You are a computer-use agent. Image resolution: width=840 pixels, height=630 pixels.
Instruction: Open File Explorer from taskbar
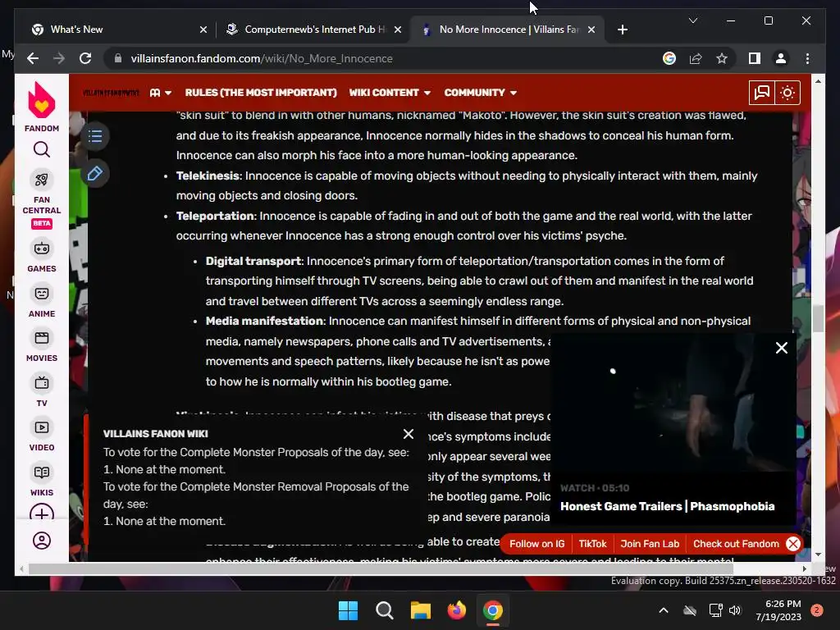click(x=421, y=610)
